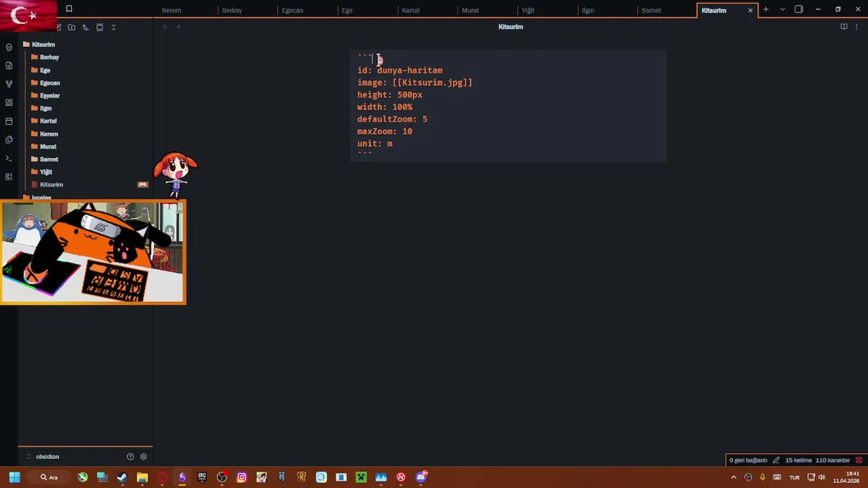
Task: Open the help icon next to vault name
Action: [x=130, y=457]
